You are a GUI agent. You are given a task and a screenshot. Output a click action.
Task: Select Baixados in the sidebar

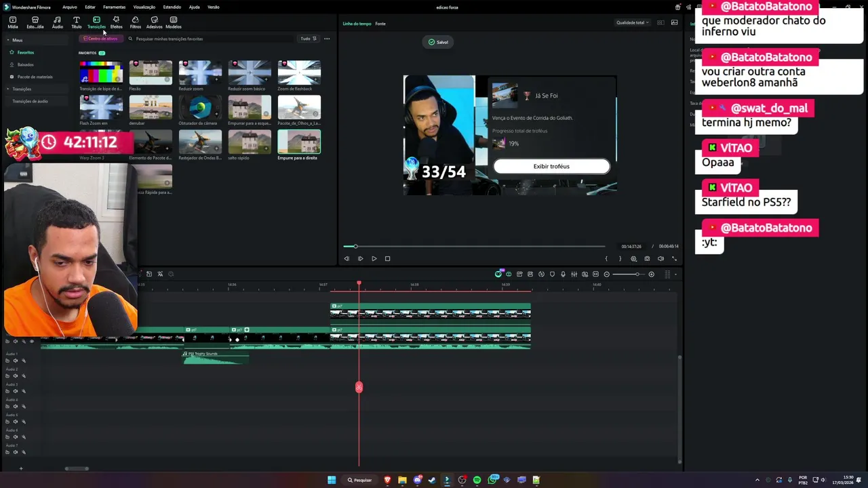25,64
